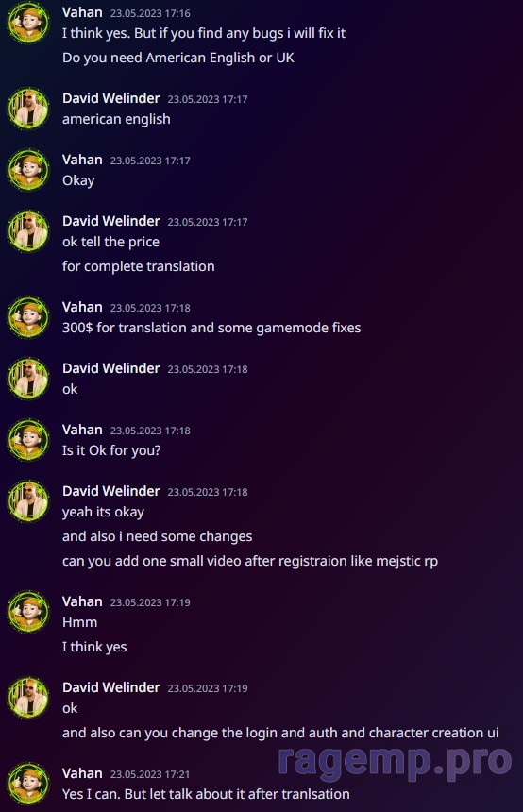Click Vahan's avatar beside the 'Hmm' message
This screenshot has width=523, height=812.
[28, 612]
